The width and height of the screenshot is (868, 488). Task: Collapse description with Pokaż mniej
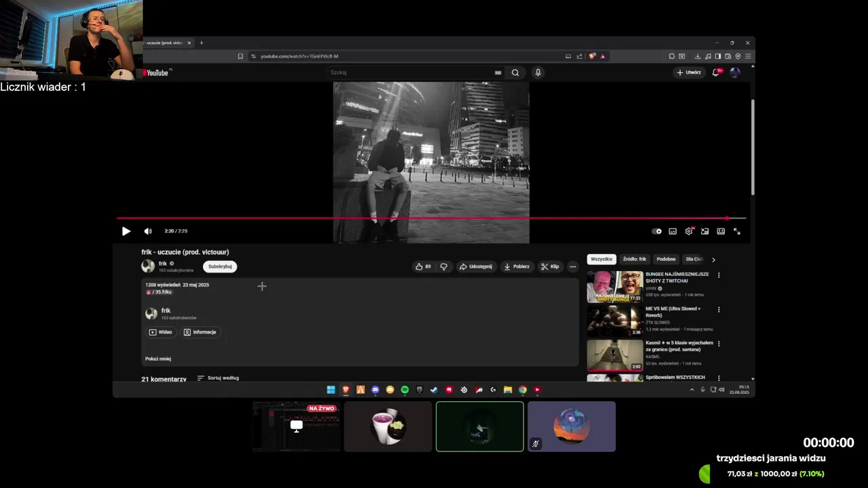(158, 359)
